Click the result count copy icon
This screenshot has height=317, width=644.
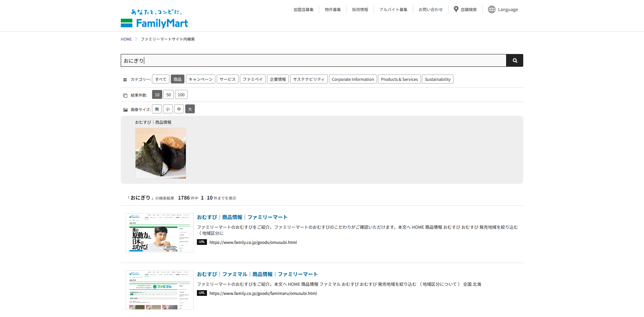(x=125, y=95)
